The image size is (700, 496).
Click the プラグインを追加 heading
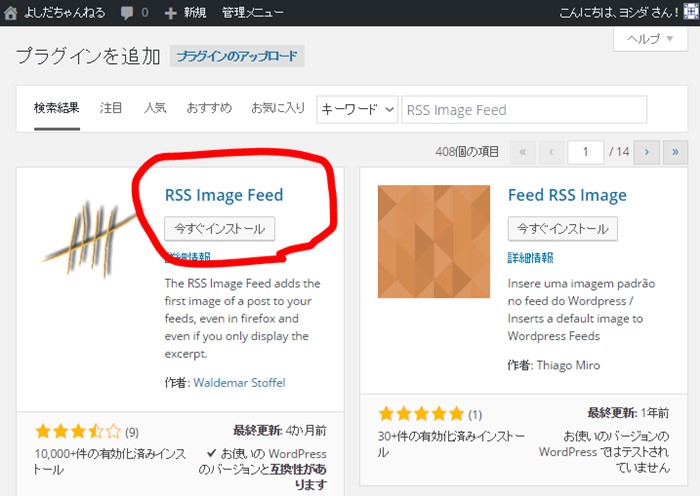tap(88, 56)
